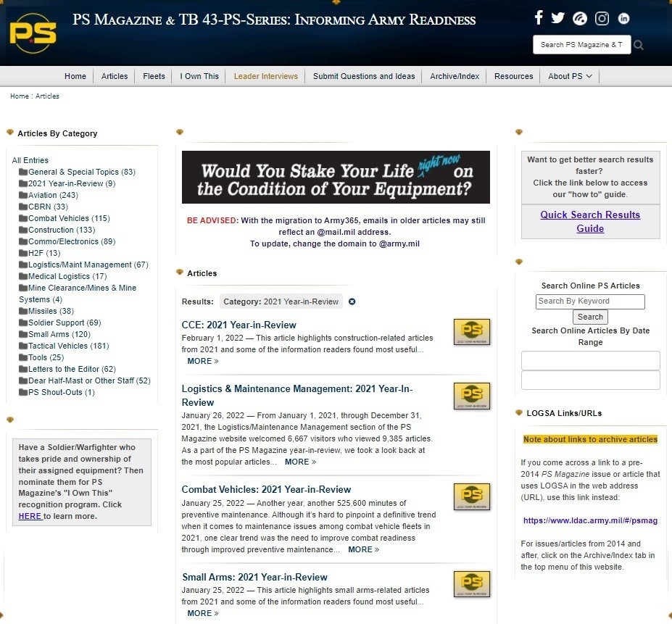The width and height of the screenshot is (672, 624).
Task: Open the CCE: 2021 Year-in-Review title
Action: tap(238, 325)
